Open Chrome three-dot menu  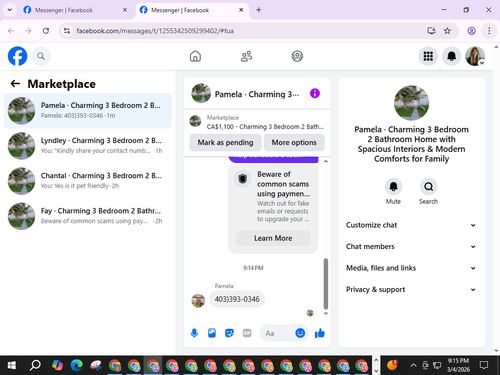(x=489, y=31)
